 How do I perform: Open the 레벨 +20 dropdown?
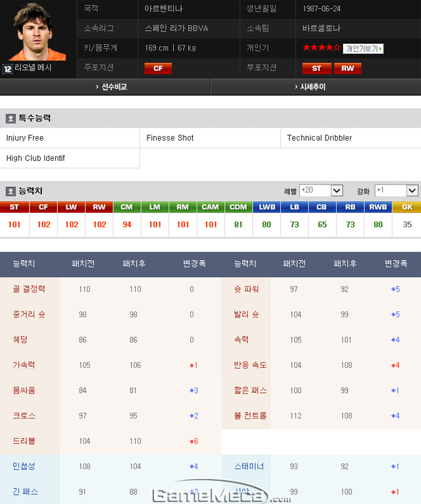[x=321, y=191]
